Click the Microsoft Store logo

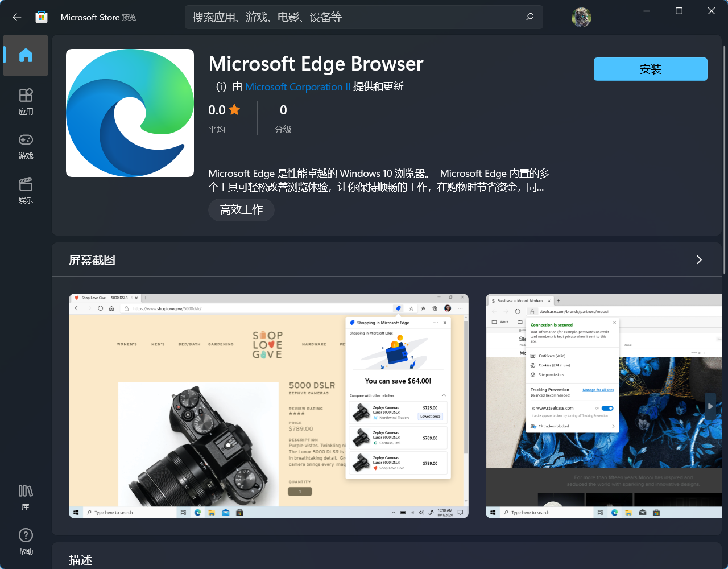click(41, 17)
